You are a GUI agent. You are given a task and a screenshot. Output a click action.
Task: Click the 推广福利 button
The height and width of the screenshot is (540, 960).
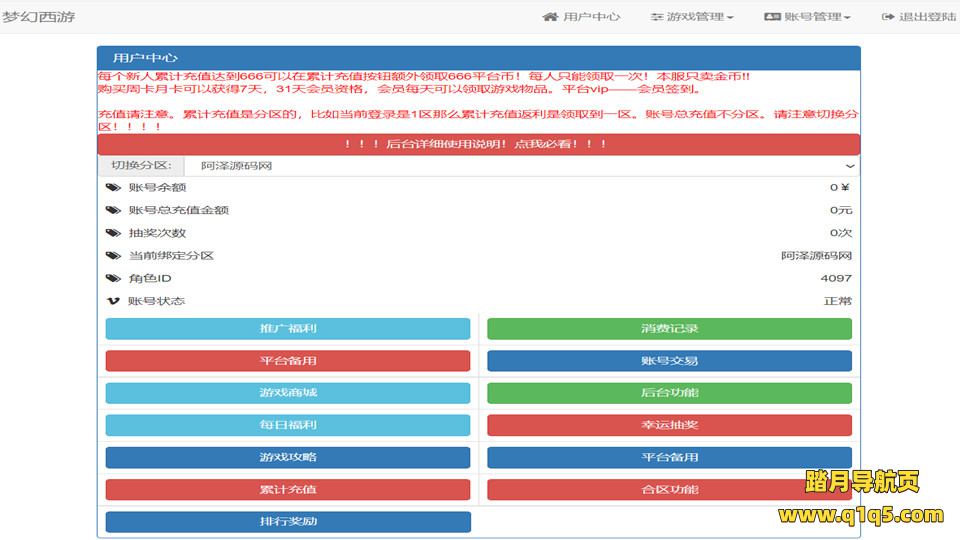(x=288, y=329)
